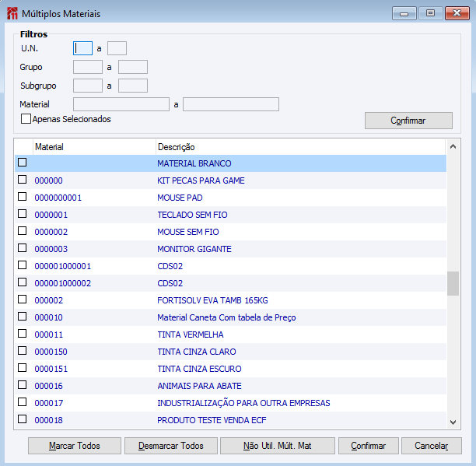Click the Grupo end field
The image size is (476, 466).
[133, 67]
